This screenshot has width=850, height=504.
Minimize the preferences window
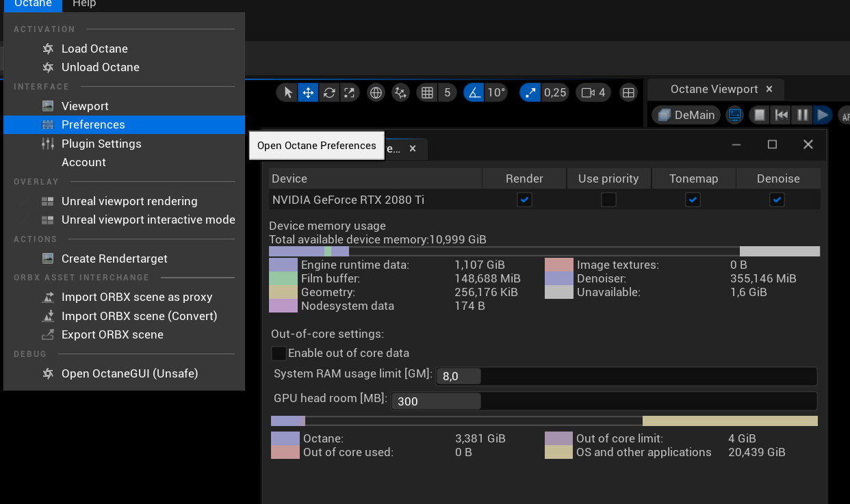coord(736,144)
